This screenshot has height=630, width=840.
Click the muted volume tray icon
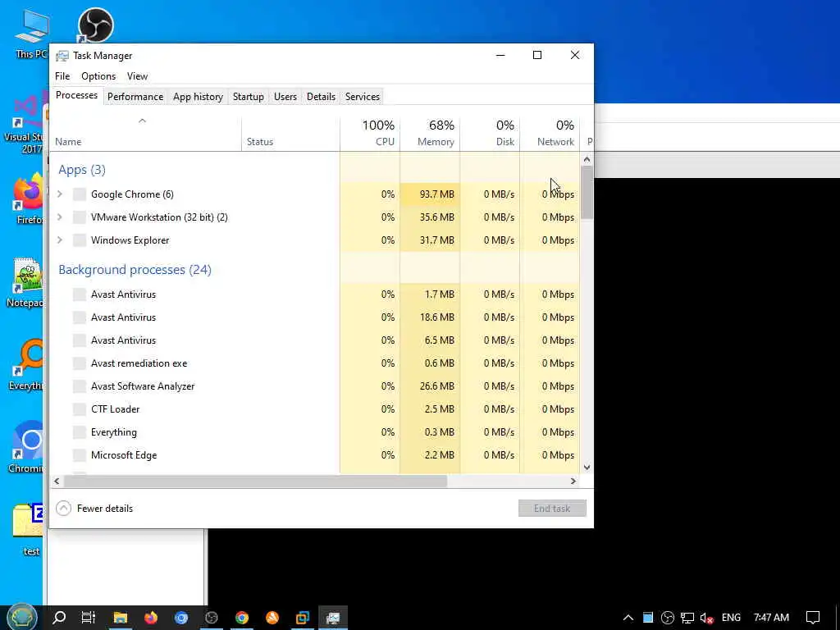click(707, 618)
